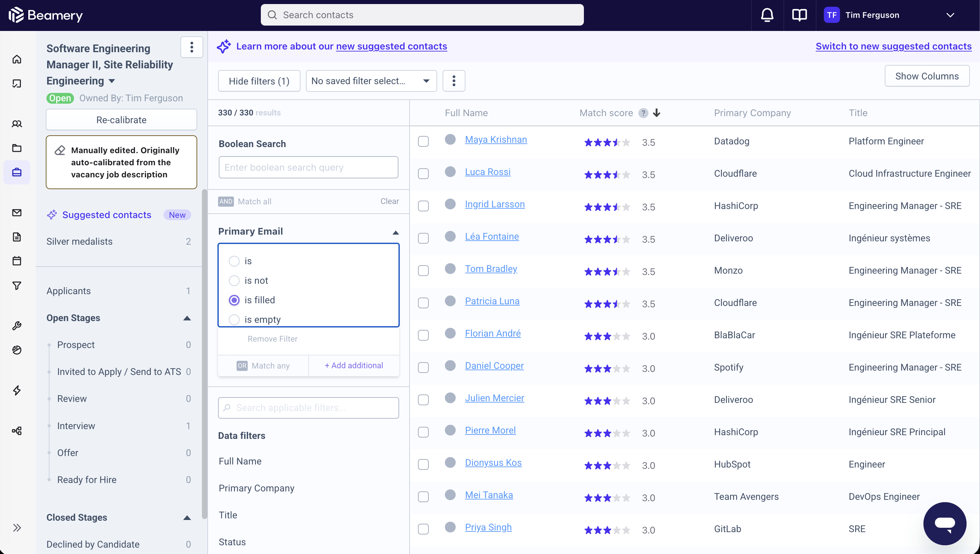The image size is (980, 554).
Task: Tick the Daniel Cooper checkbox
Action: 423,368
